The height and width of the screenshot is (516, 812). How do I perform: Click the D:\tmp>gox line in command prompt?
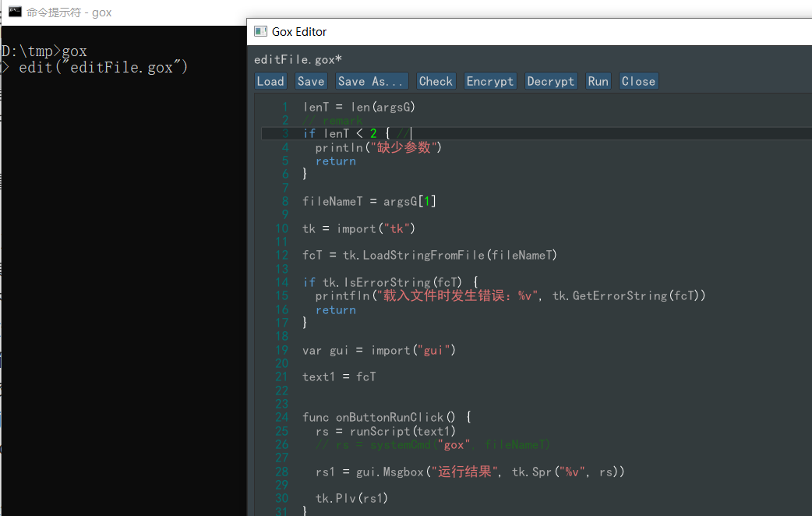tap(44, 51)
